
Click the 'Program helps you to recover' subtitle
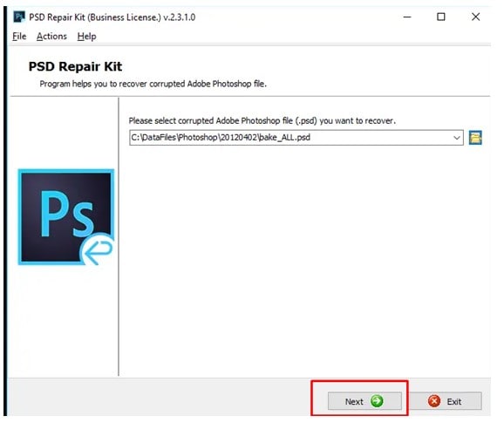click(153, 84)
